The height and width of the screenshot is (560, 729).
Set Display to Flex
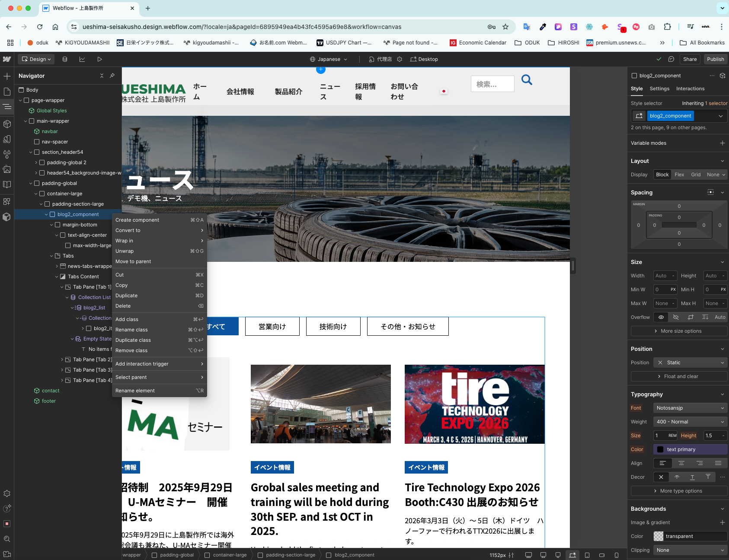coord(679,175)
